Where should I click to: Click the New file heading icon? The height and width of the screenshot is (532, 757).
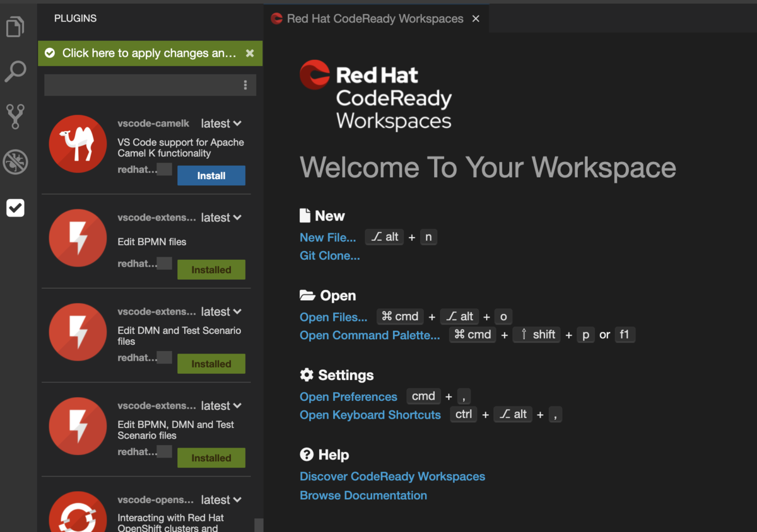(x=305, y=216)
